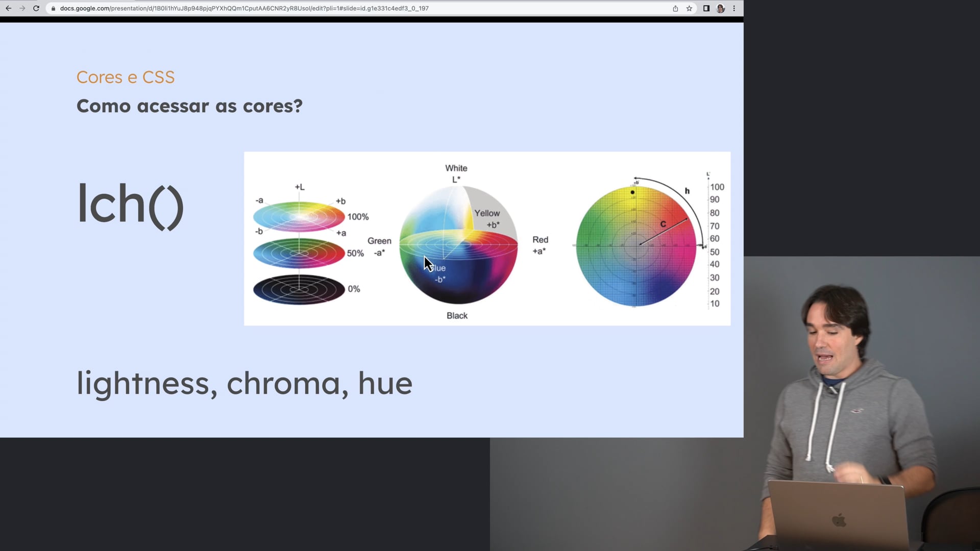Click the 0% lightness black disc
The height and width of the screenshot is (551, 980).
299,289
